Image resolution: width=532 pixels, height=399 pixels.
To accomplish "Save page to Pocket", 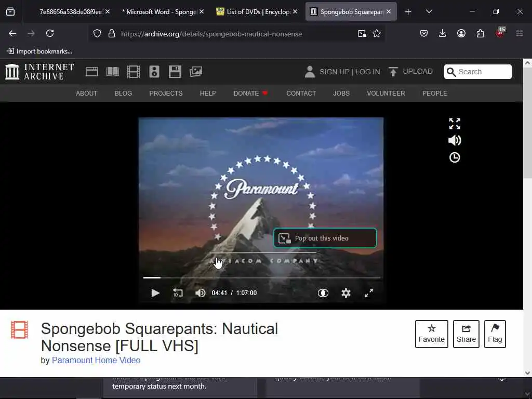I will point(424,33).
